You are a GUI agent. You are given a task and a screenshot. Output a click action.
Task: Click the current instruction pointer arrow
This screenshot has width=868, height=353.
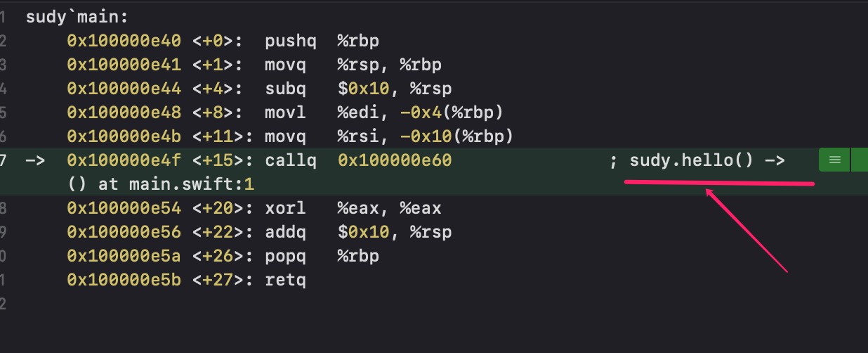click(35, 160)
